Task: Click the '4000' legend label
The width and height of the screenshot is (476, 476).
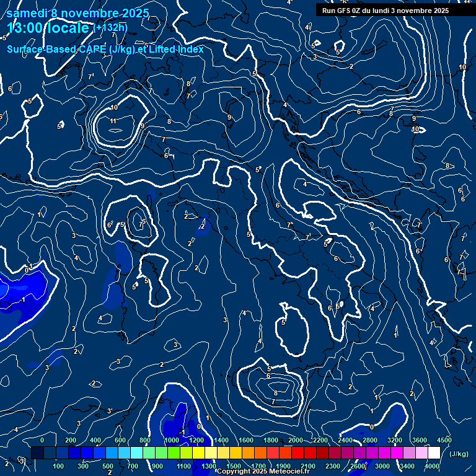Action: (x=432, y=466)
